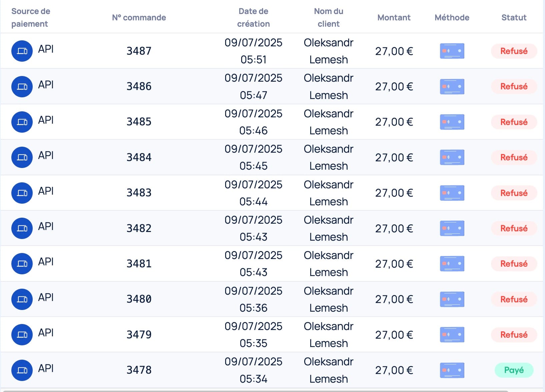Click the card payment method icon for order 3486
545x392 pixels.
tap(452, 87)
